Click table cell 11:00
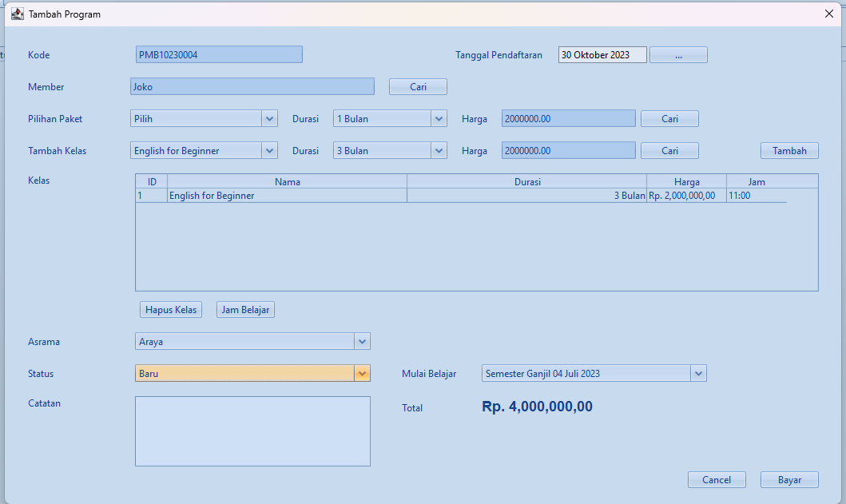Viewport: 846px width, 504px height. tap(757, 196)
